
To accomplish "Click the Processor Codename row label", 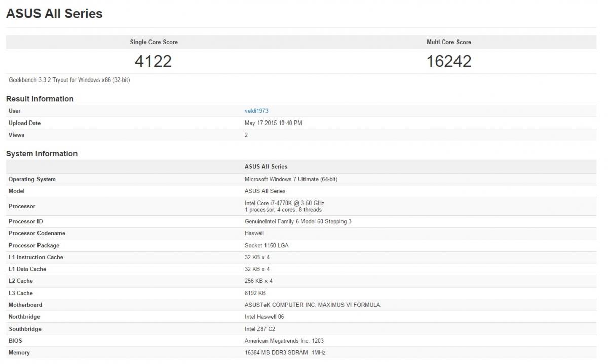I will [x=37, y=233].
